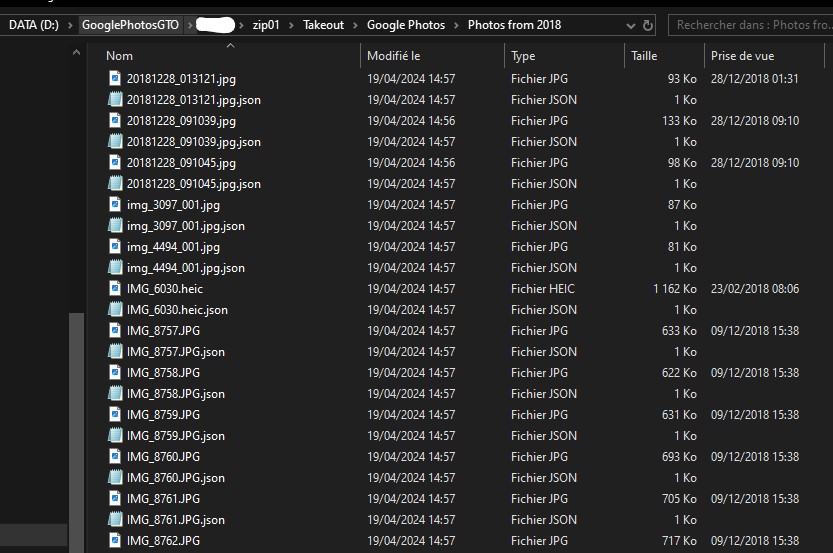The image size is (833, 553).
Task: Click the notepad icon of IMG_8757.JPG.json
Action: [115, 351]
